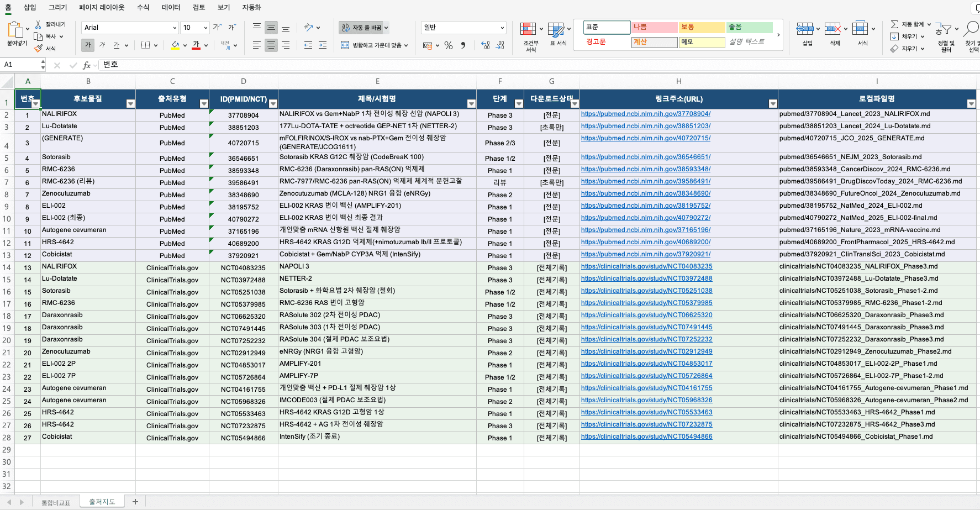This screenshot has height=510, width=980.
Task: Decrease the font size
Action: [x=232, y=27]
